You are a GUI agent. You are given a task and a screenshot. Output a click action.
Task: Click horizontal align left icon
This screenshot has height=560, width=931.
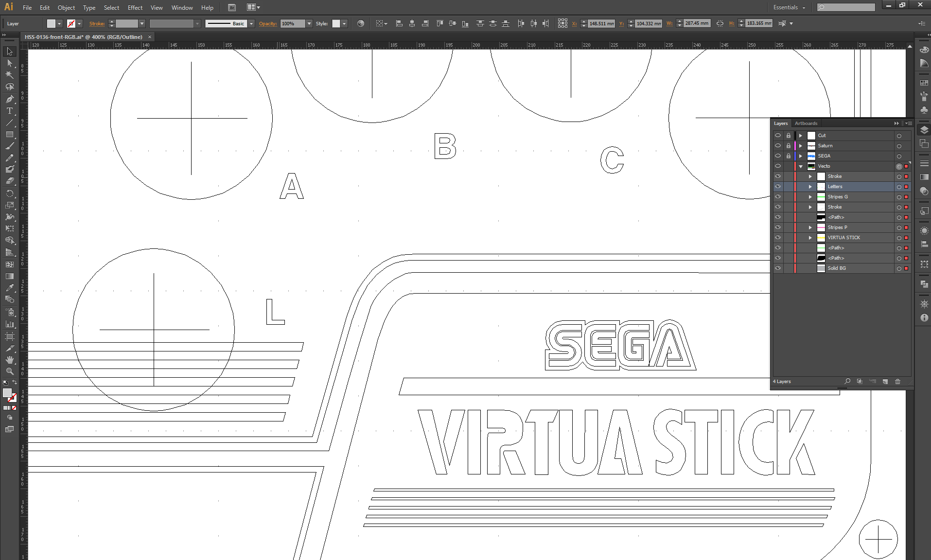pos(399,23)
